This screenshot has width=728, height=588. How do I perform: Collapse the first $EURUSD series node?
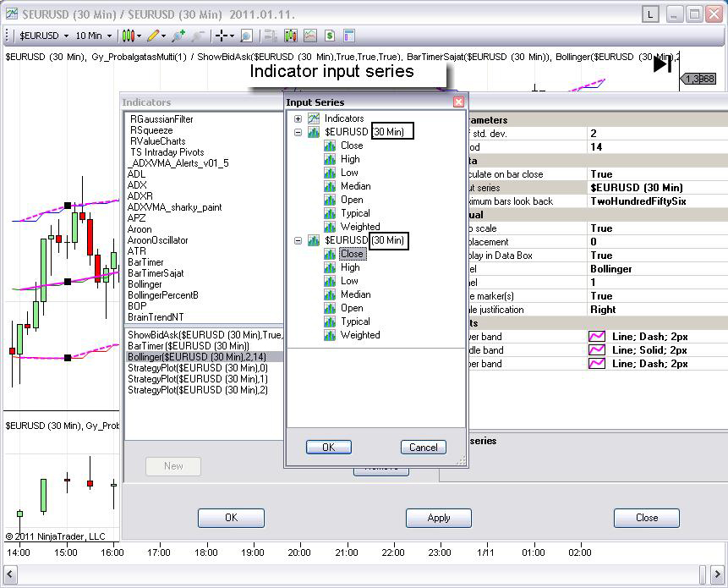(x=298, y=133)
